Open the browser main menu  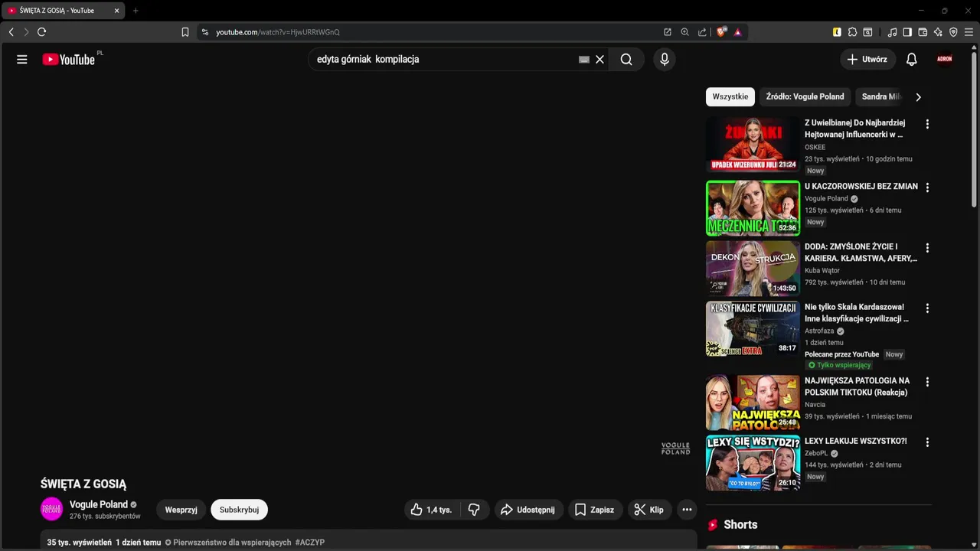click(x=969, y=32)
